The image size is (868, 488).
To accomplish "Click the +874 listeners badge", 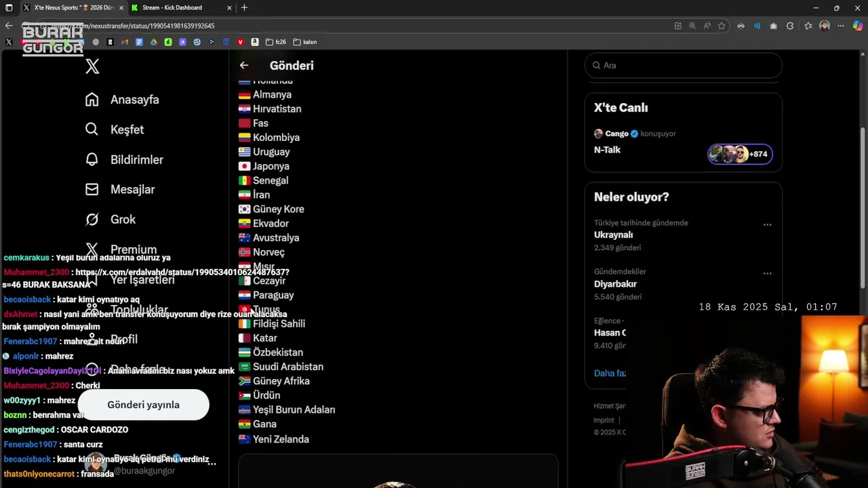I will point(740,154).
